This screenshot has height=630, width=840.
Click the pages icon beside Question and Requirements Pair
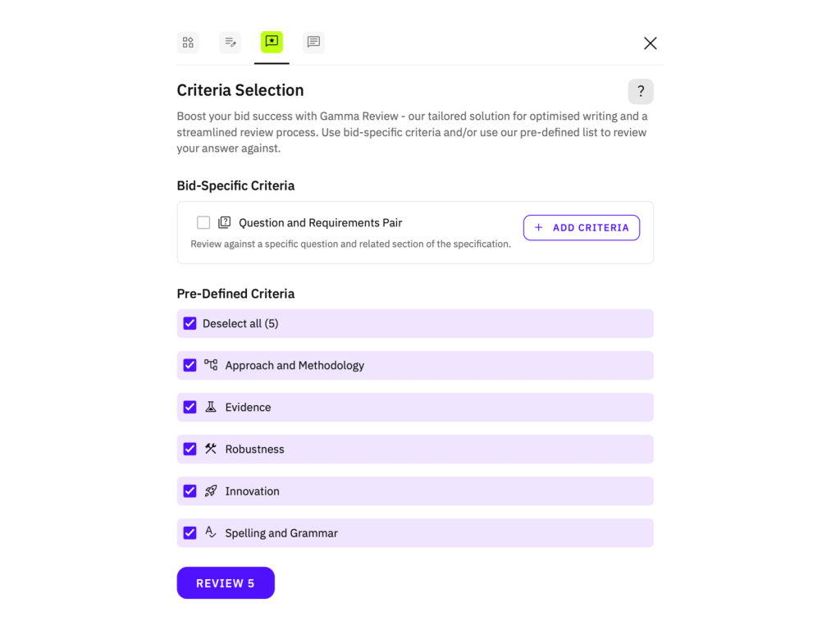click(x=223, y=221)
